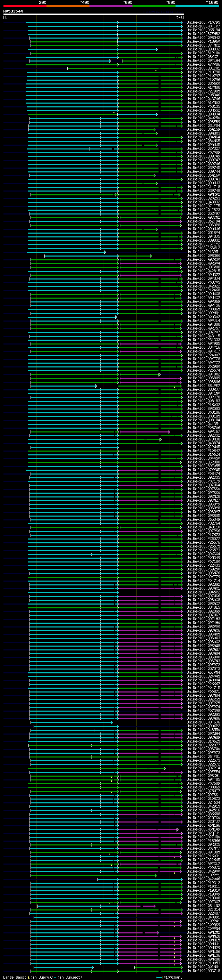Select the UniRef100_Q9AUJ2 label
222x980 pixels.
[203, 49]
